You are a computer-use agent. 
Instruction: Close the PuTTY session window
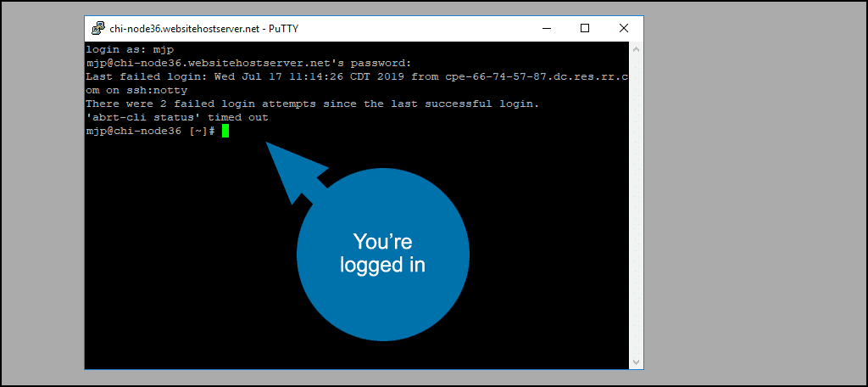624,28
